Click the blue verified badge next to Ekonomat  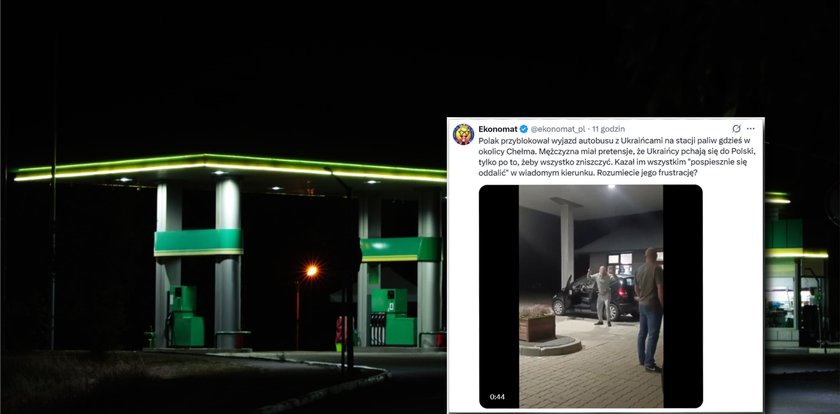(x=524, y=129)
